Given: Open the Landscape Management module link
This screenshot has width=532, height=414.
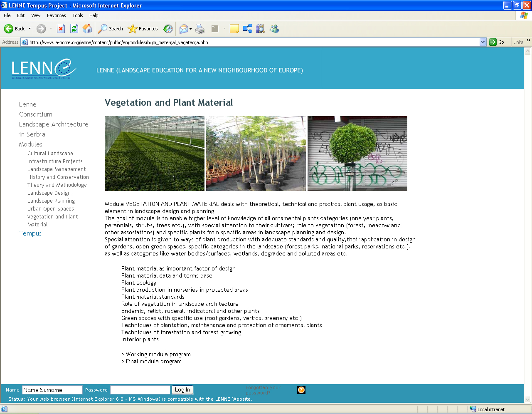Looking at the screenshot, I should tap(57, 169).
